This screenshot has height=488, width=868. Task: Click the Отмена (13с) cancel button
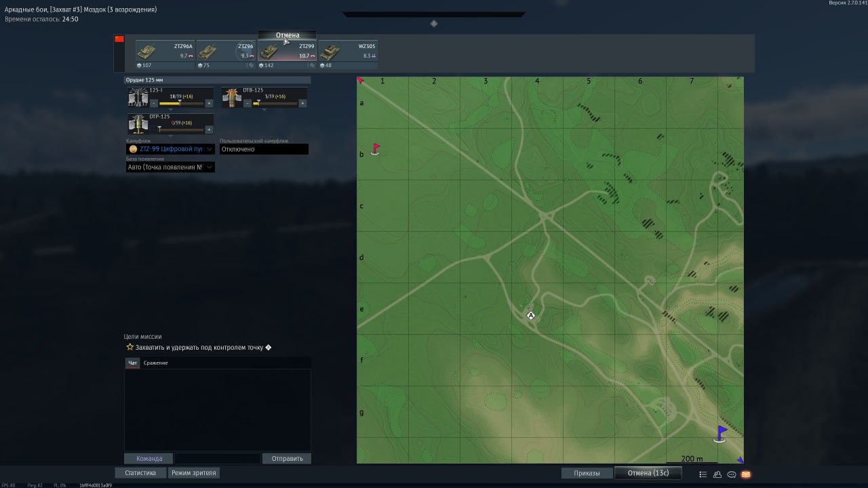tap(648, 473)
